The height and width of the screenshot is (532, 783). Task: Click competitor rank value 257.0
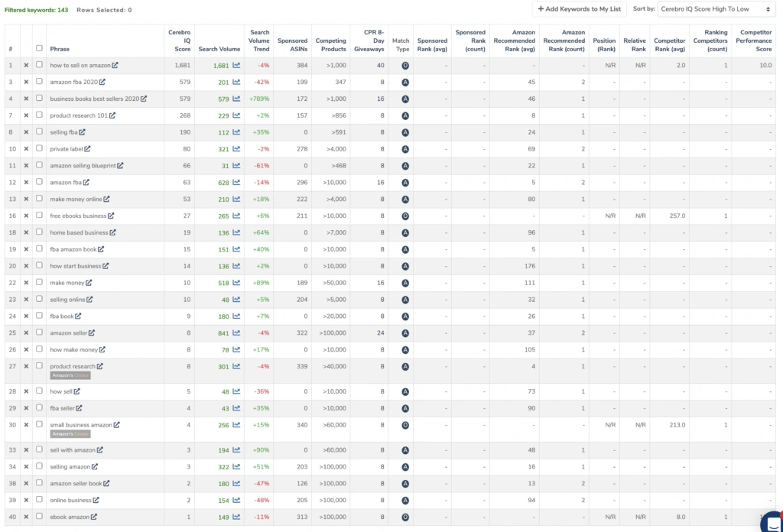tap(677, 216)
